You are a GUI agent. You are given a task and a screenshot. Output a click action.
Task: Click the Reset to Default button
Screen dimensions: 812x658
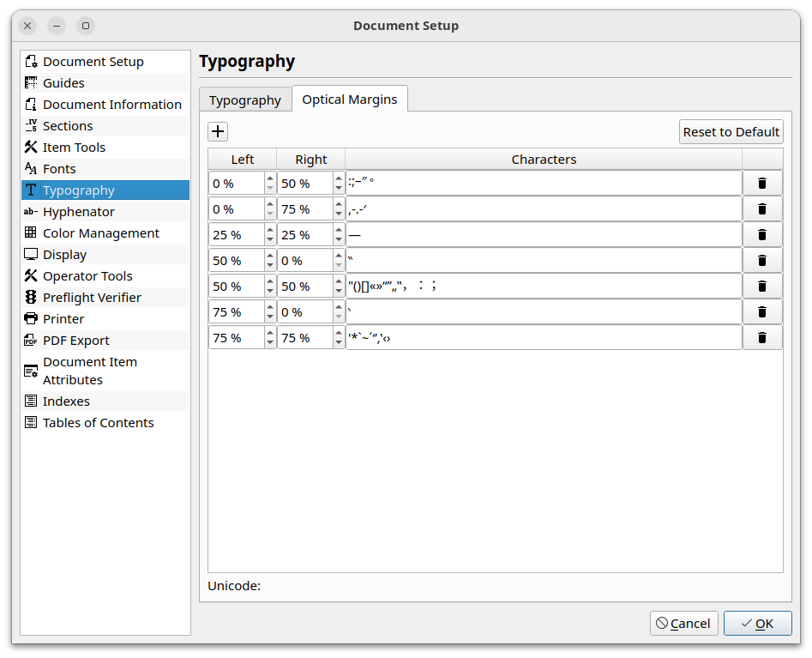731,131
